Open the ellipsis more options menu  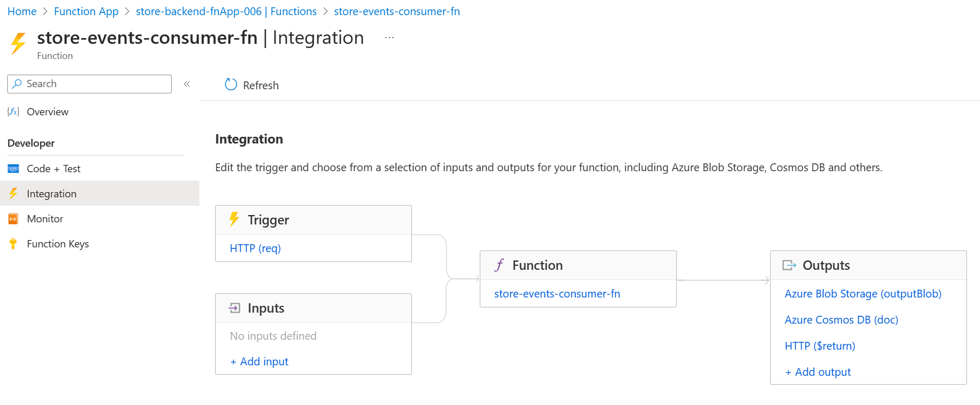coord(389,38)
